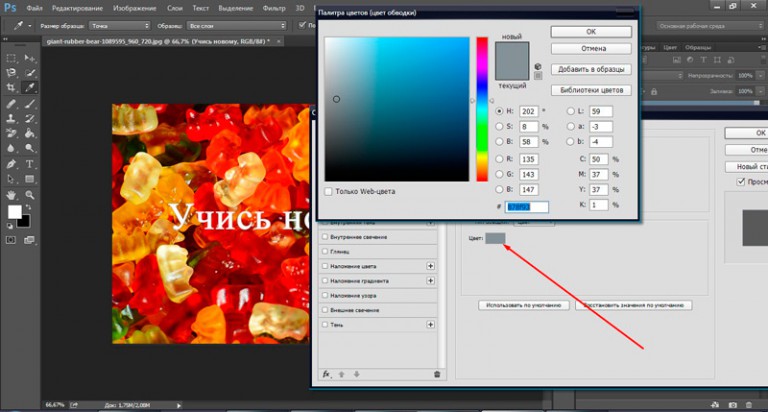Swap foreground and background colors icon
Image resolution: width=768 pixels, height=412 pixels.
click(x=28, y=208)
